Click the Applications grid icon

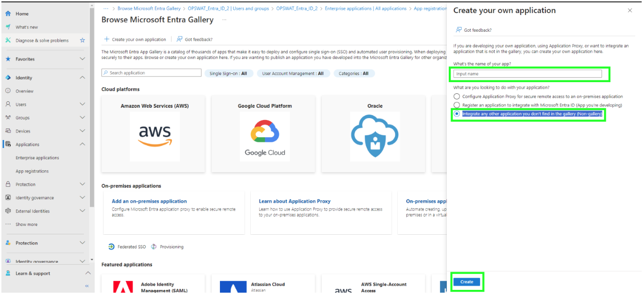pos(8,144)
